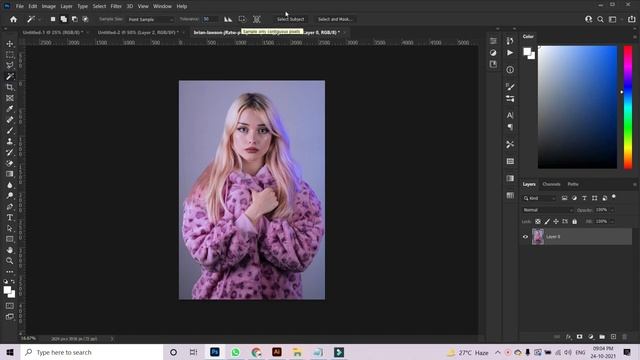The height and width of the screenshot is (360, 640).
Task: Open the Image menu
Action: point(49,6)
